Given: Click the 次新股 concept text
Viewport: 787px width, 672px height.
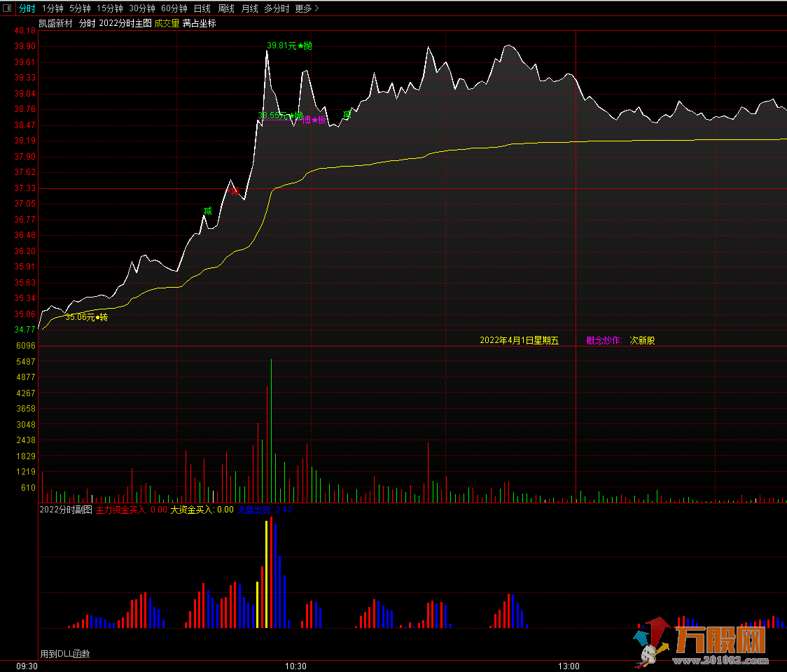Looking at the screenshot, I should pos(643,340).
